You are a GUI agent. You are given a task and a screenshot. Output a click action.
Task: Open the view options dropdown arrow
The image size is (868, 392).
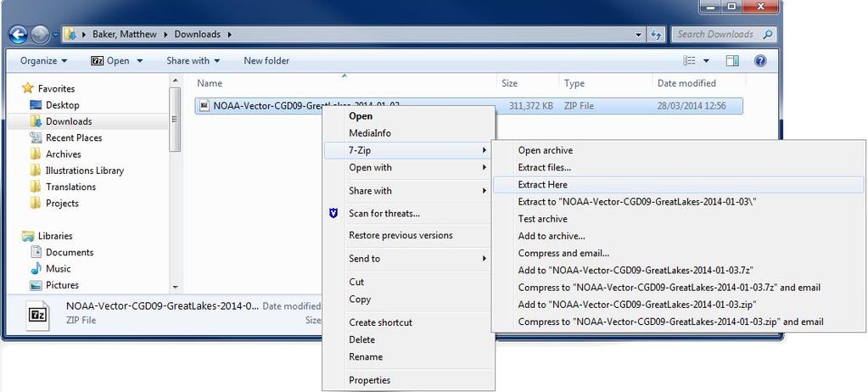tap(706, 61)
